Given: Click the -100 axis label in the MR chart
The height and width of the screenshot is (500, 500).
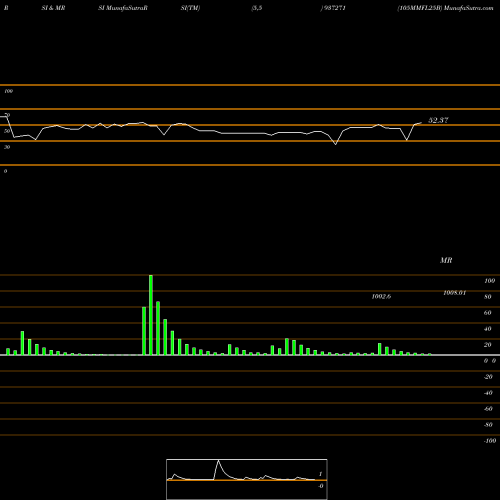Looking at the screenshot, I should (490, 441).
